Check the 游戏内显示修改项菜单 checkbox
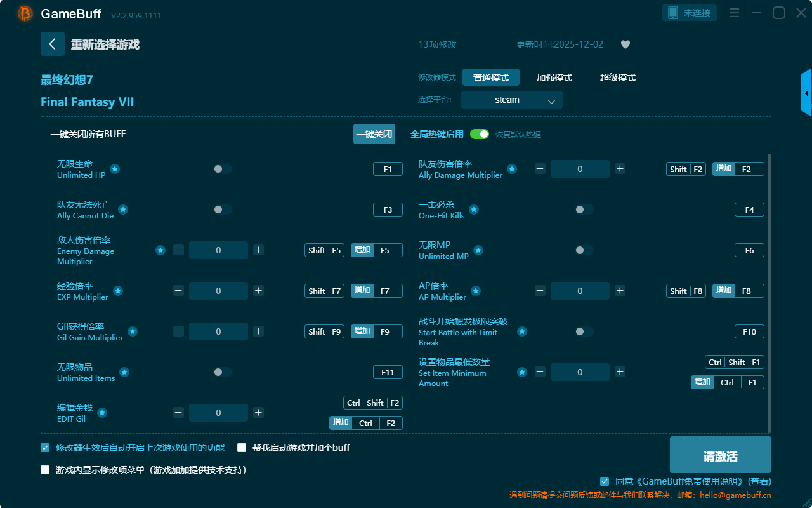812x508 pixels. 45,471
